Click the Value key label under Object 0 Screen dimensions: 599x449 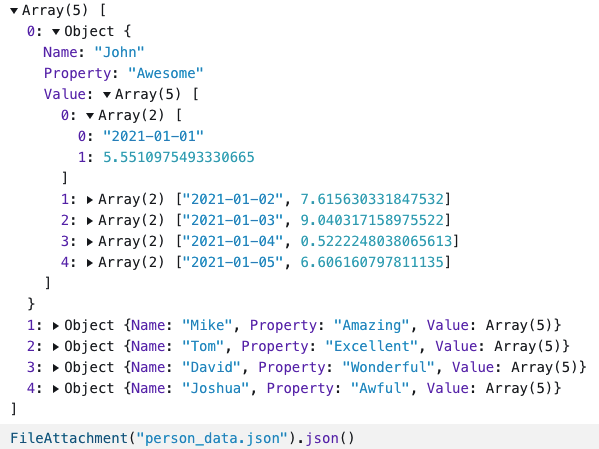pyautogui.click(x=65, y=94)
